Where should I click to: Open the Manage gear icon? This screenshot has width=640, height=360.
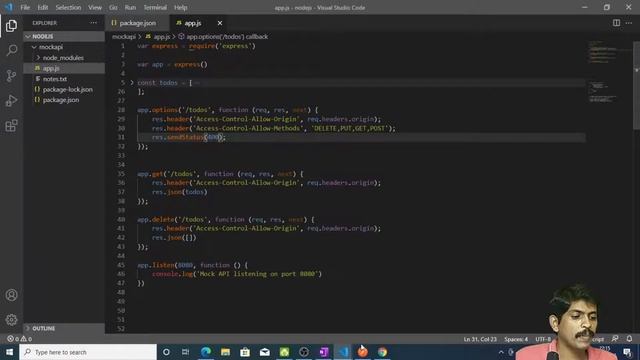pos(11,320)
